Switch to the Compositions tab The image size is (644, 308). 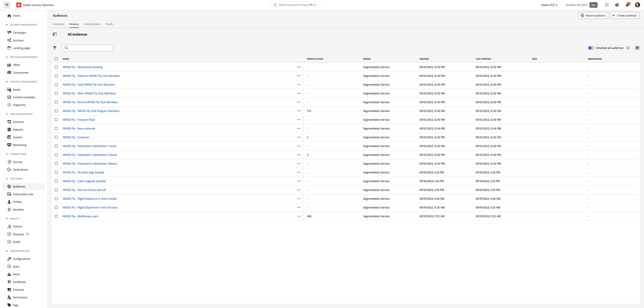(92, 24)
